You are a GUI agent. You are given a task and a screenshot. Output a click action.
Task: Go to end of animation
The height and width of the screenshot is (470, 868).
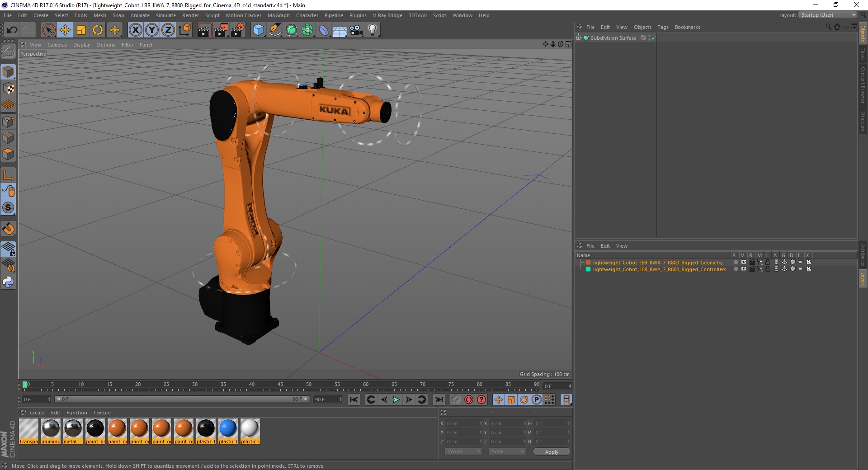point(439,399)
